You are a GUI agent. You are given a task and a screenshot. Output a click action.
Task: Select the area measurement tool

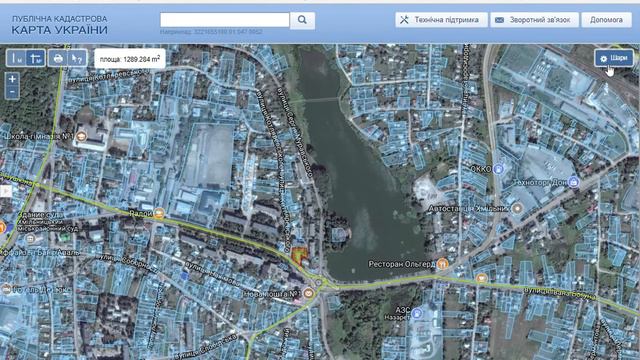[x=36, y=58]
